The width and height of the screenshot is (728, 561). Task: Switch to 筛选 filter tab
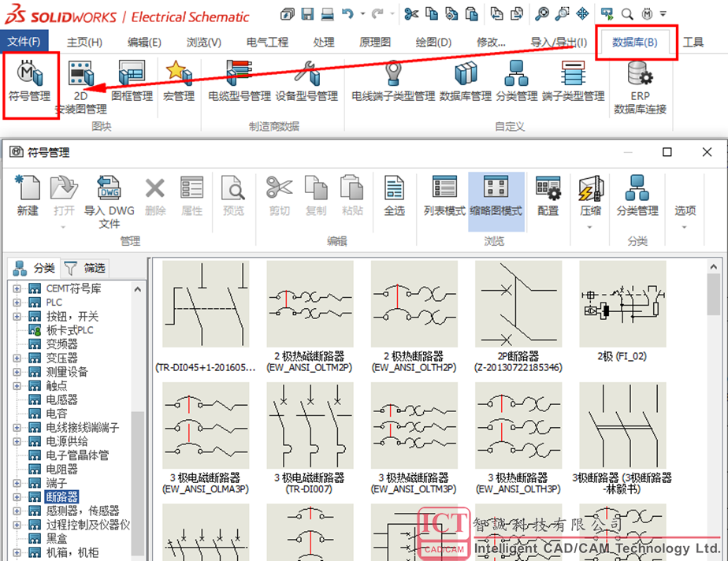tap(87, 268)
